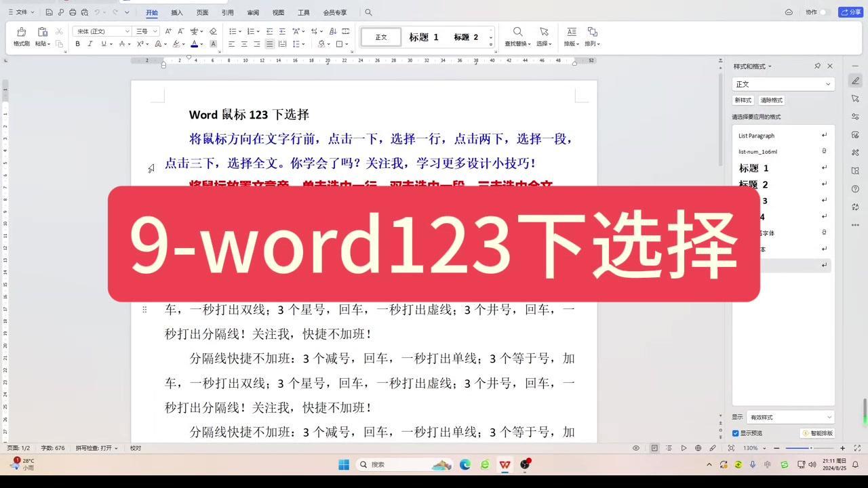The image size is (868, 488).
Task: Click the 智能排版 button
Action: (x=817, y=433)
